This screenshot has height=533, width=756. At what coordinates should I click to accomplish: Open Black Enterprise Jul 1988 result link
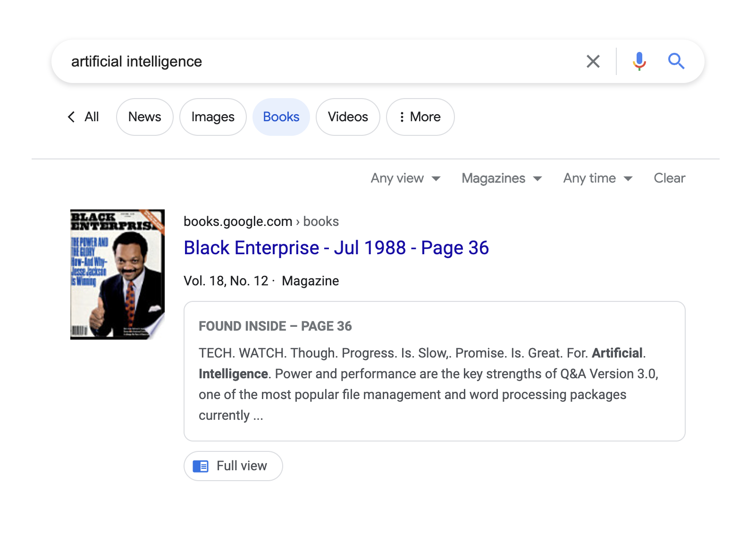(336, 248)
